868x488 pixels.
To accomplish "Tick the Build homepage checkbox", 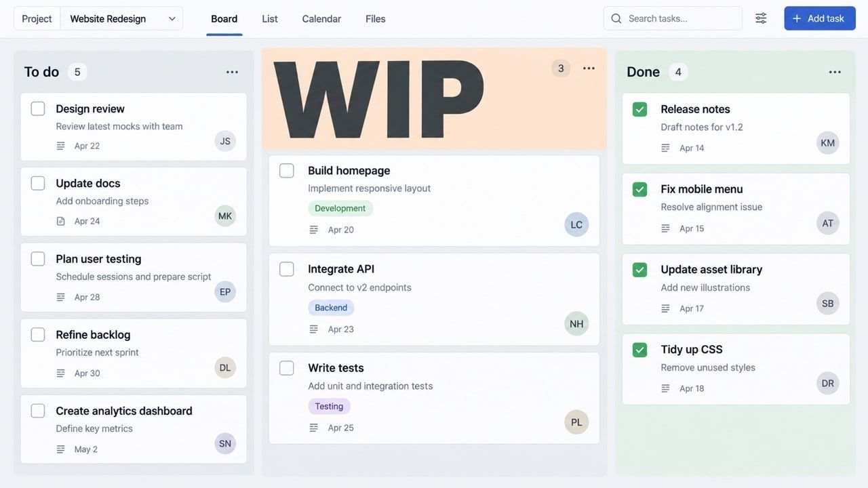I will (x=287, y=171).
